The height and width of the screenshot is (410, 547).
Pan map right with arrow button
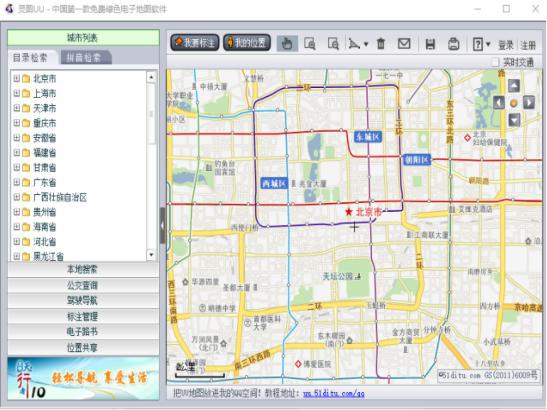click(529, 103)
